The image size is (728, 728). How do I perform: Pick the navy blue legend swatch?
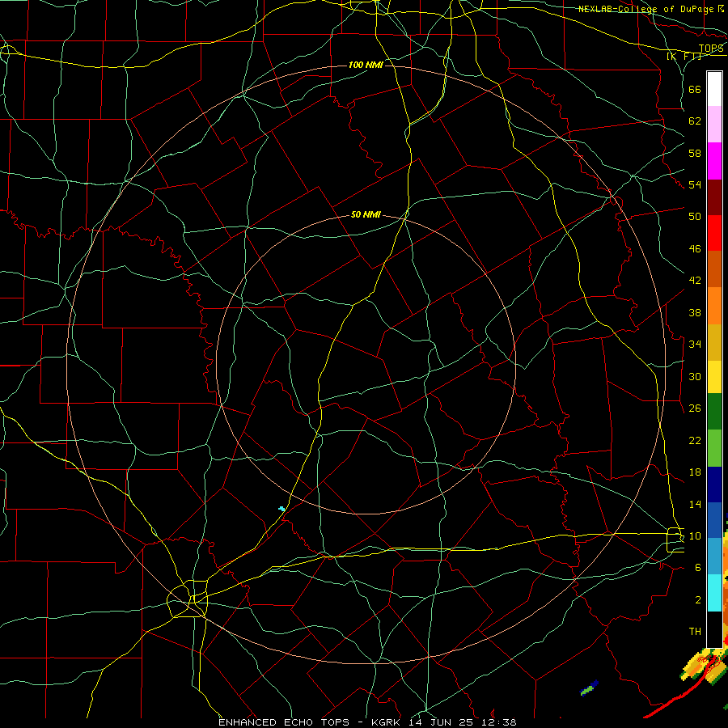tap(714, 485)
